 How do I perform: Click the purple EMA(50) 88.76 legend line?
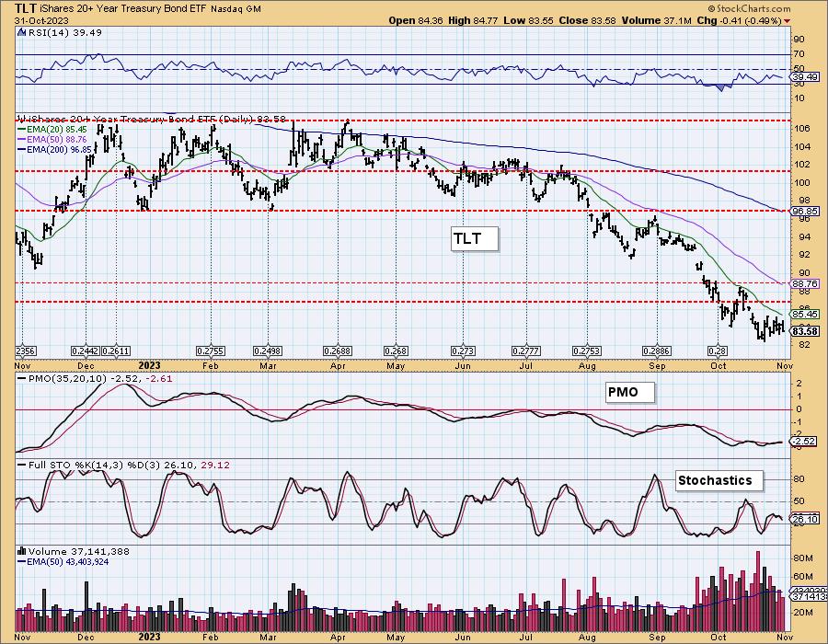pyautogui.click(x=52, y=139)
